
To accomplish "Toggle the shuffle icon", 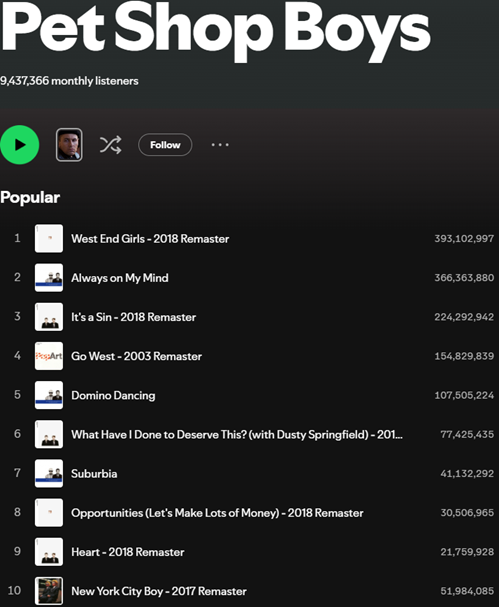I will point(111,145).
